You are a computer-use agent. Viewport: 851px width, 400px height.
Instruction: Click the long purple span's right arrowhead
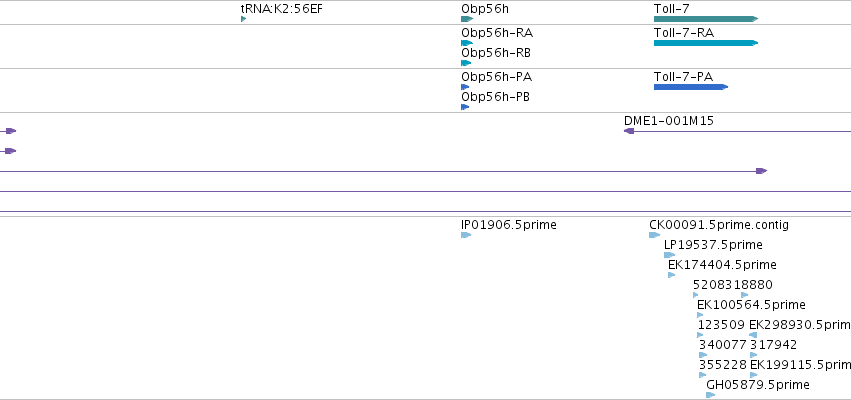[762, 171]
